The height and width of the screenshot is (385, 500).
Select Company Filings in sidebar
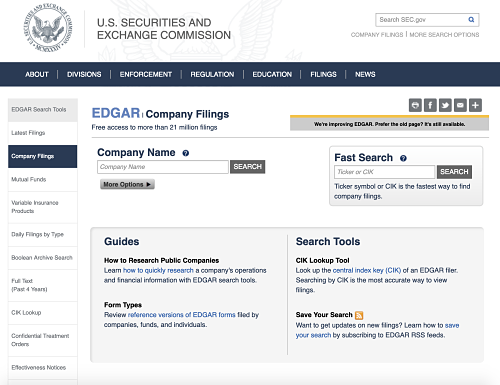[x=43, y=156]
